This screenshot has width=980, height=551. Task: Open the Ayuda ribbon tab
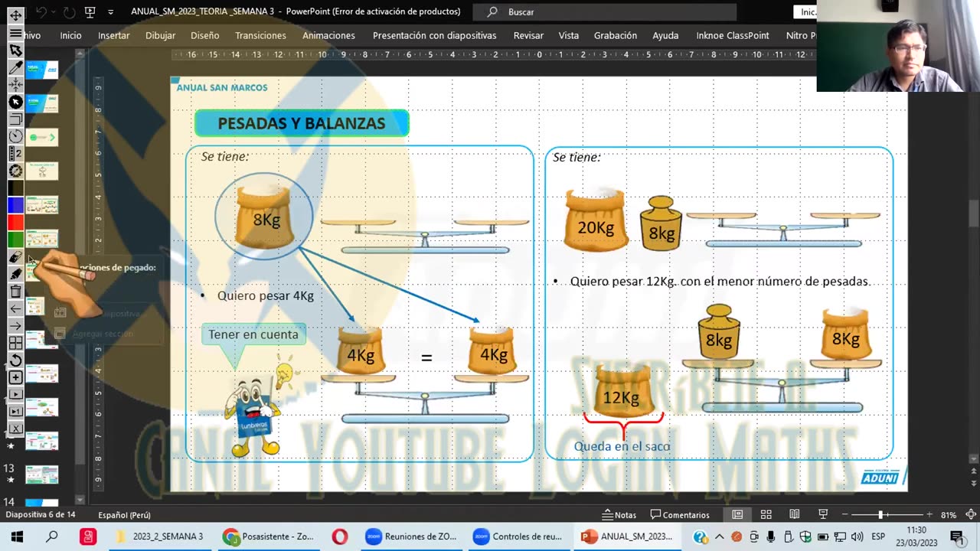click(665, 35)
